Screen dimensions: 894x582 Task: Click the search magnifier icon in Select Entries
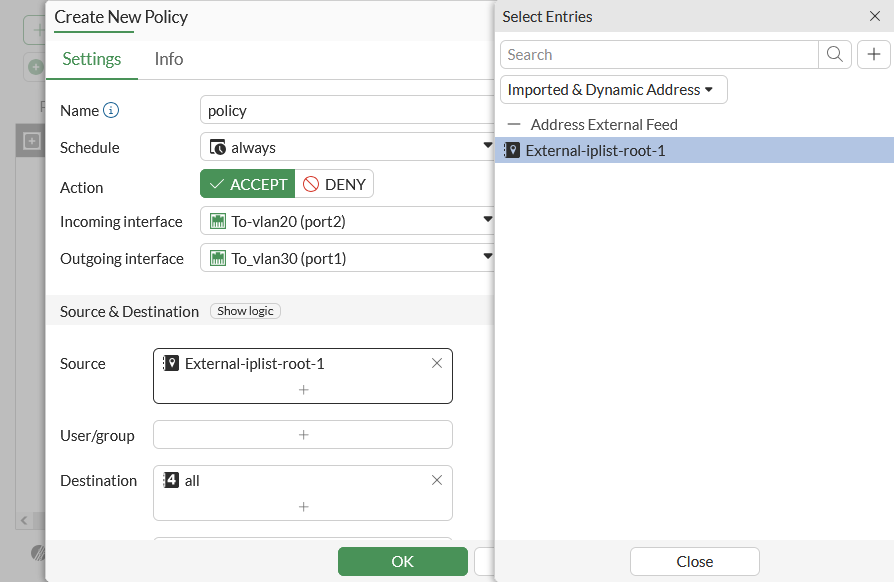pos(835,55)
